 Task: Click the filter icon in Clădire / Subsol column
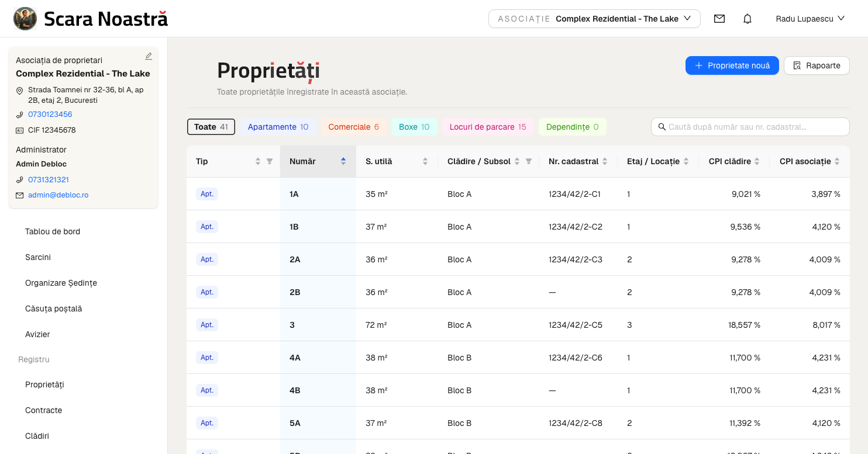click(x=529, y=161)
